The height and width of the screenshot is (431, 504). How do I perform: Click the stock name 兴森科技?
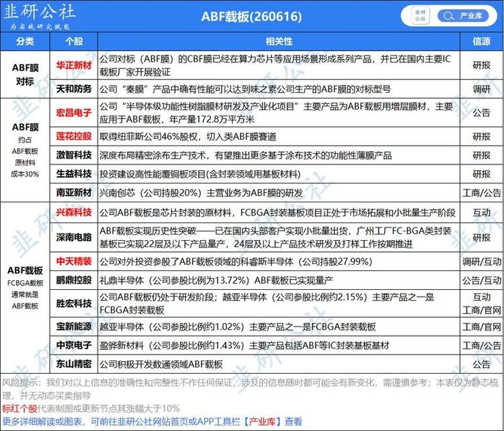pyautogui.click(x=74, y=212)
